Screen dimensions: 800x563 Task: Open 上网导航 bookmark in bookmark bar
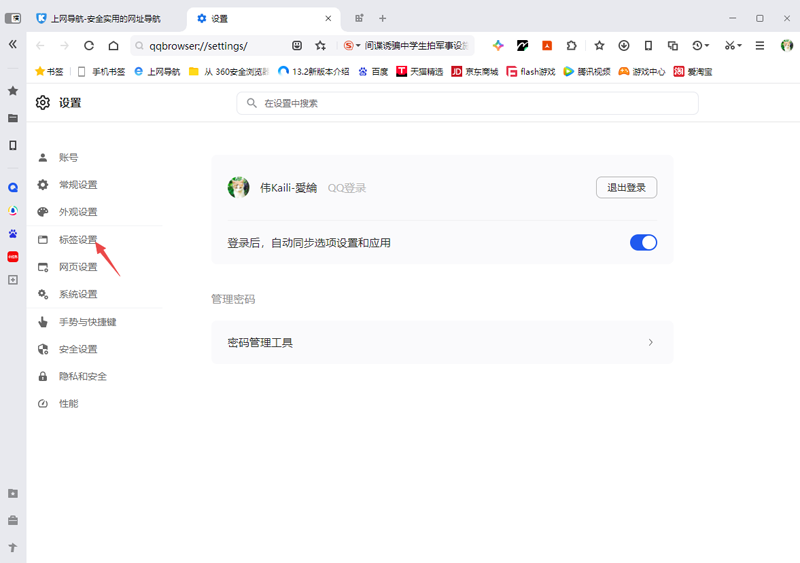[x=157, y=71]
